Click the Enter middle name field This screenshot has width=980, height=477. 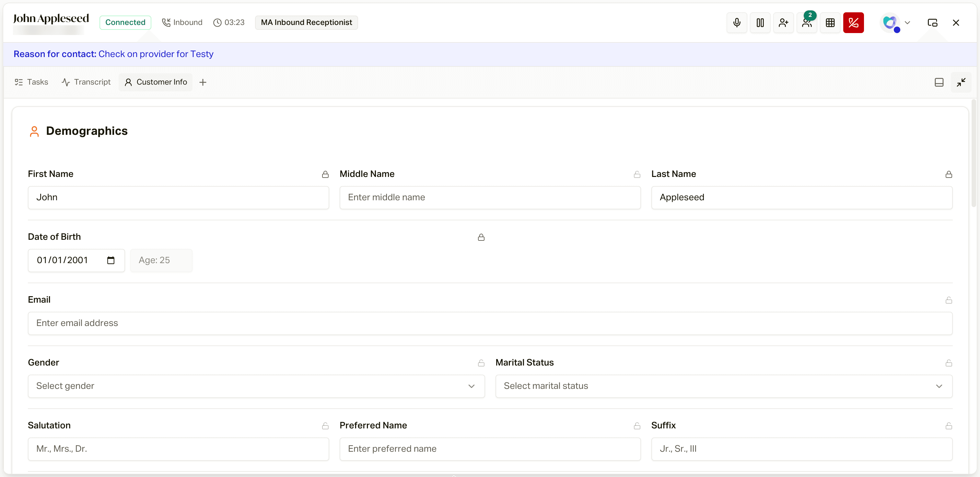coord(490,197)
